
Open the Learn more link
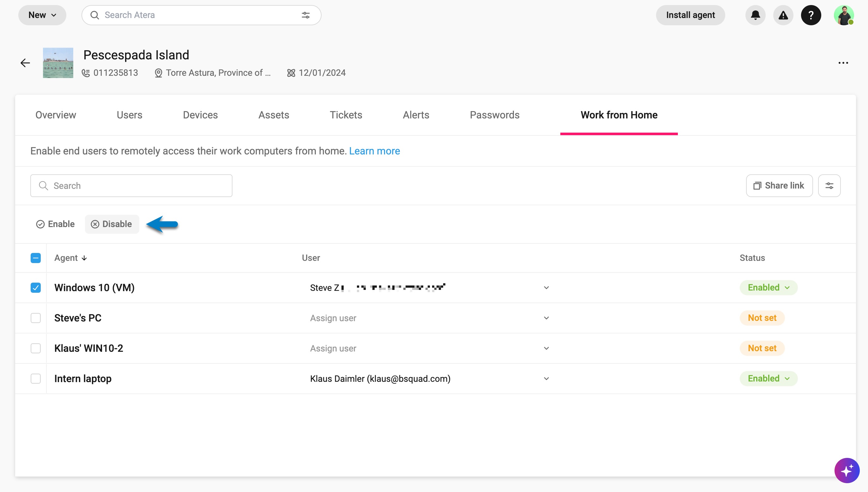(x=374, y=151)
